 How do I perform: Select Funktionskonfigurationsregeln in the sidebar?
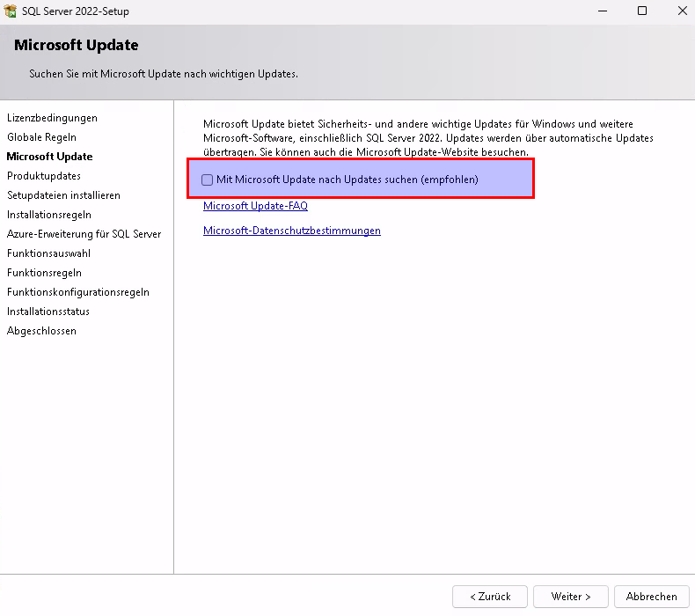(77, 292)
